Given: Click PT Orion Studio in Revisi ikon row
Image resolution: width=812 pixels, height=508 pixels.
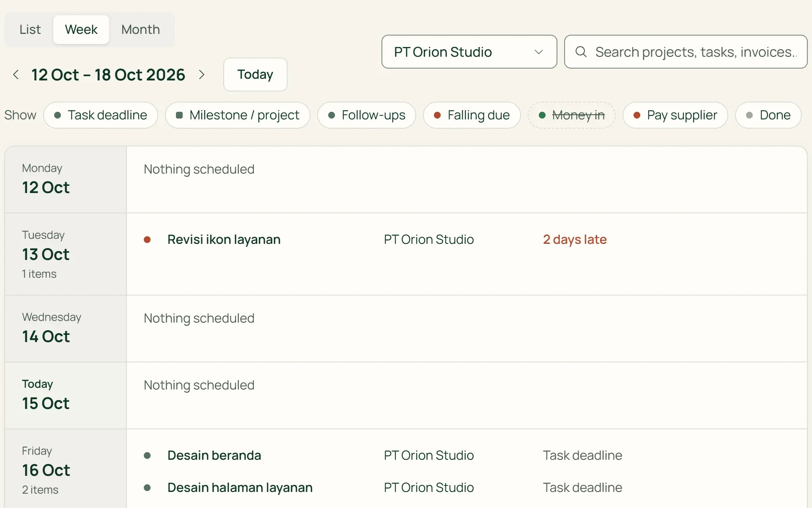Looking at the screenshot, I should point(429,240).
